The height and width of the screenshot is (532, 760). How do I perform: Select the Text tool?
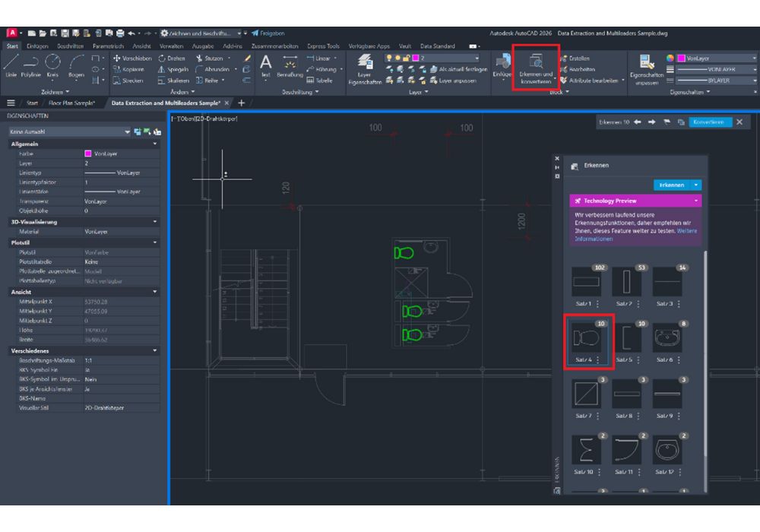[x=264, y=65]
